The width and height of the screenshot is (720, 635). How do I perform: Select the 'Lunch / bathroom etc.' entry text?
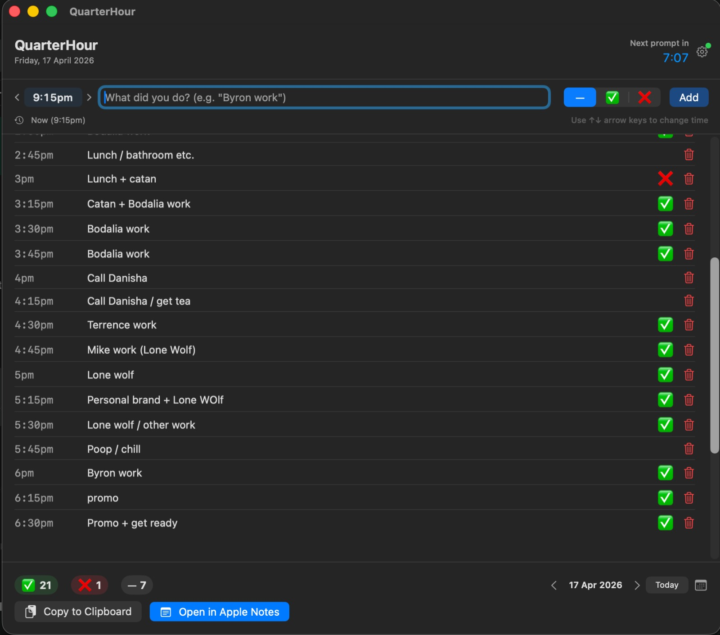141,155
